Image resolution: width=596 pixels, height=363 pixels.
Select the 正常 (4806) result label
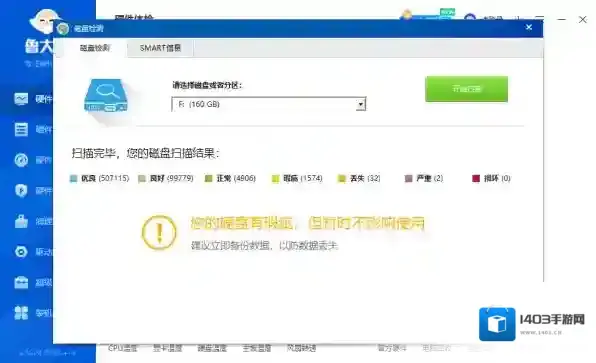[236, 178]
